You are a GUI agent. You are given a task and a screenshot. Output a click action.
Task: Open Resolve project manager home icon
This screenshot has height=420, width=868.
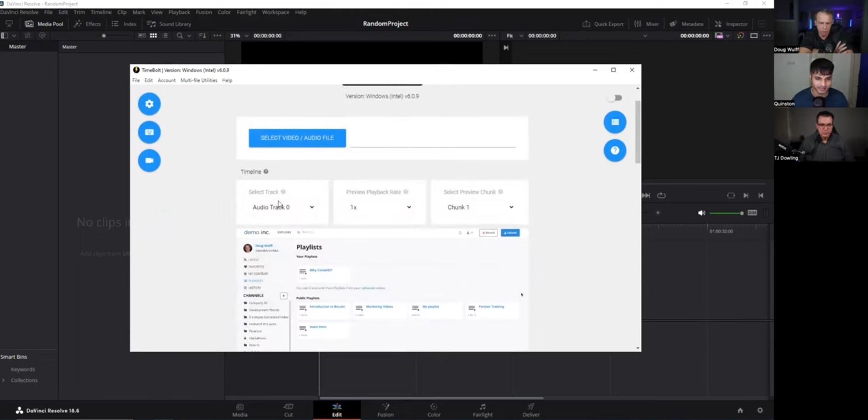coord(740,410)
